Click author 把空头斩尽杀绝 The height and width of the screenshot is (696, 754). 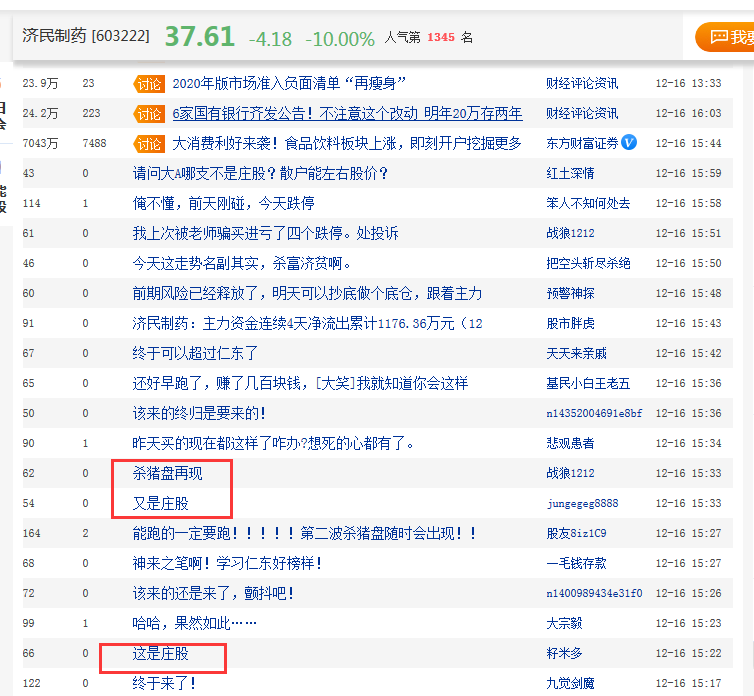(x=588, y=264)
